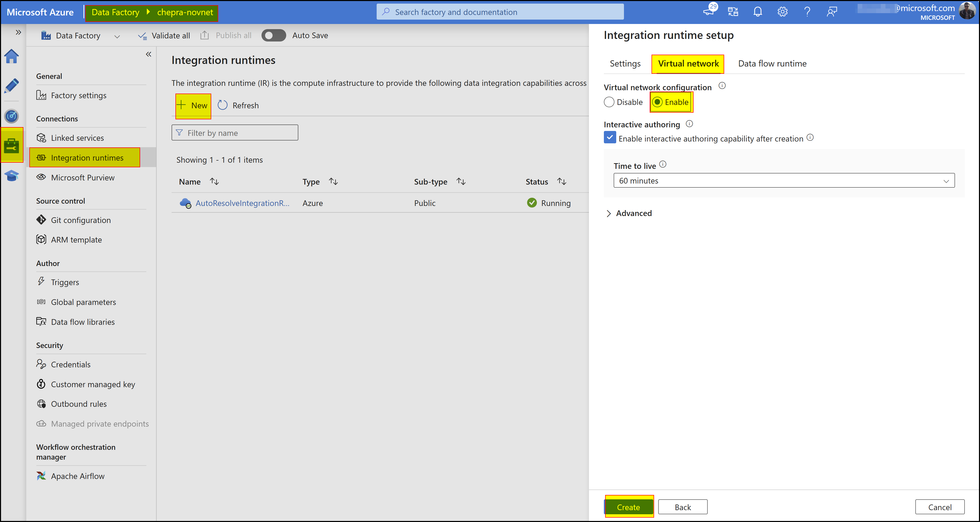
Task: Toggle the Auto Save switch
Action: coord(274,35)
